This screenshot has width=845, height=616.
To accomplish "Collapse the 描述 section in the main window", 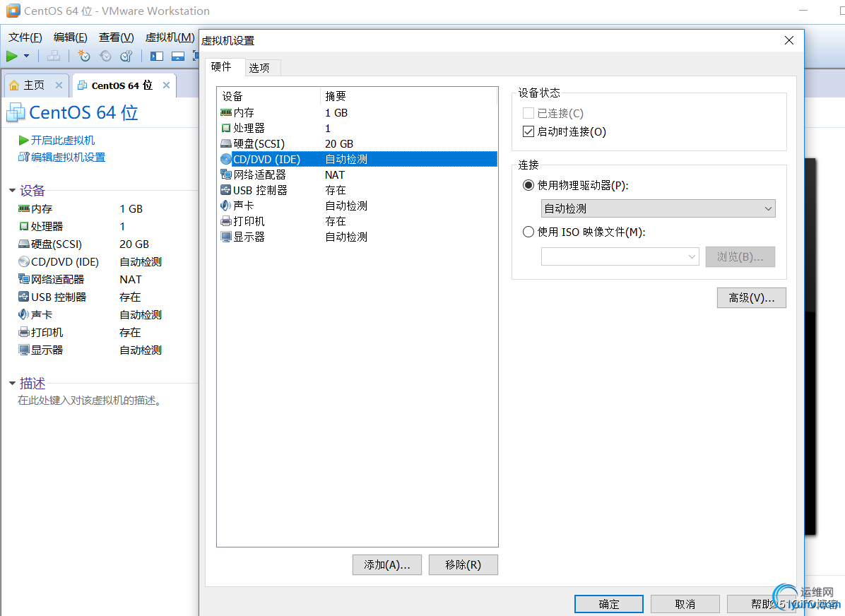I will click(13, 384).
